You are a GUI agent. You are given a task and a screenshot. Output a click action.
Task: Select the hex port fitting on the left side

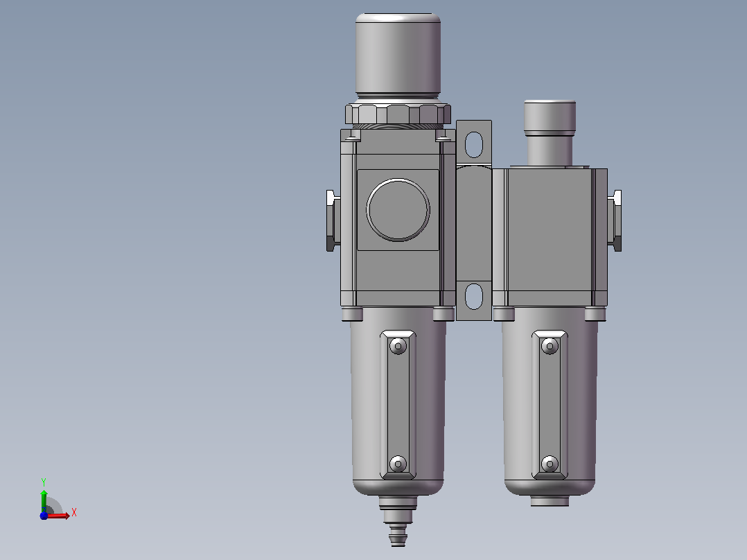click(333, 220)
